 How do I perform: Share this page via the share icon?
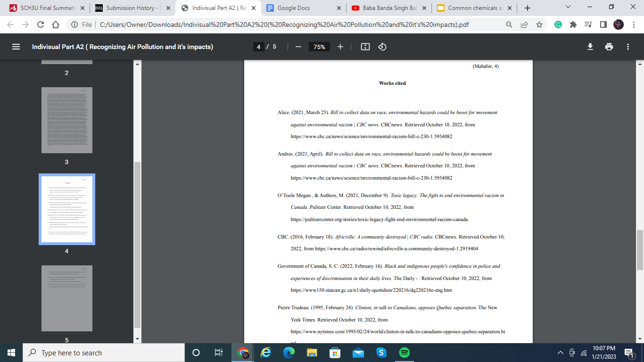pyautogui.click(x=524, y=25)
